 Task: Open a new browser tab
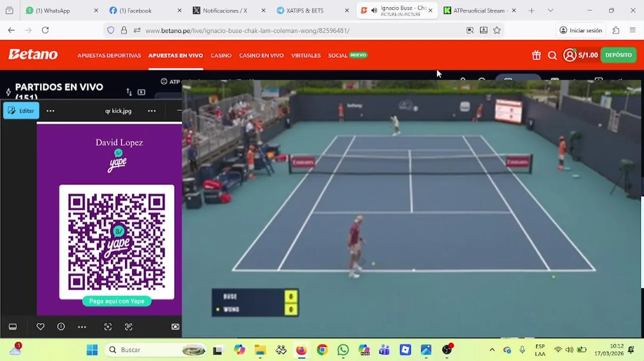click(x=531, y=11)
